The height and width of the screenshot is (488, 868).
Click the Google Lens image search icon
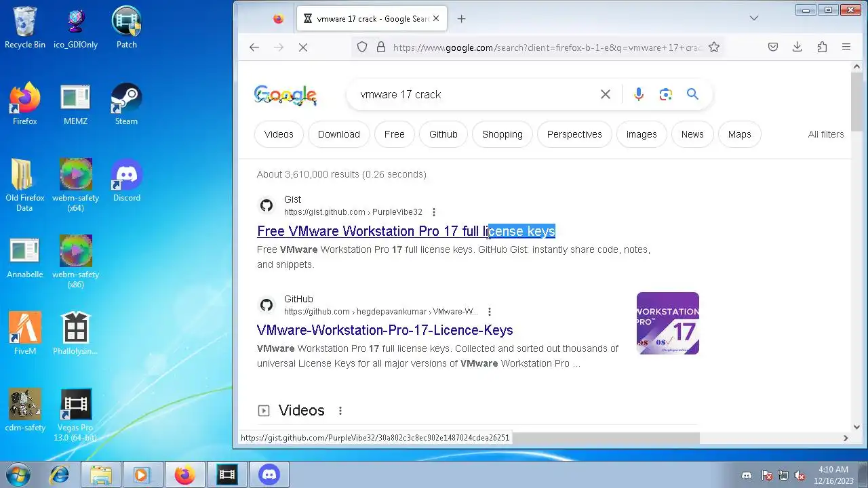point(665,94)
